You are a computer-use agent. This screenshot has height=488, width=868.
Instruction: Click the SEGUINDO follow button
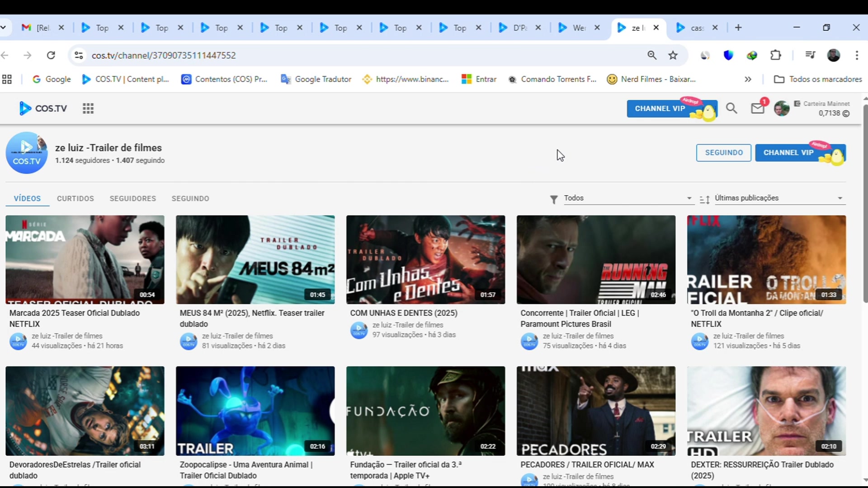[724, 153]
